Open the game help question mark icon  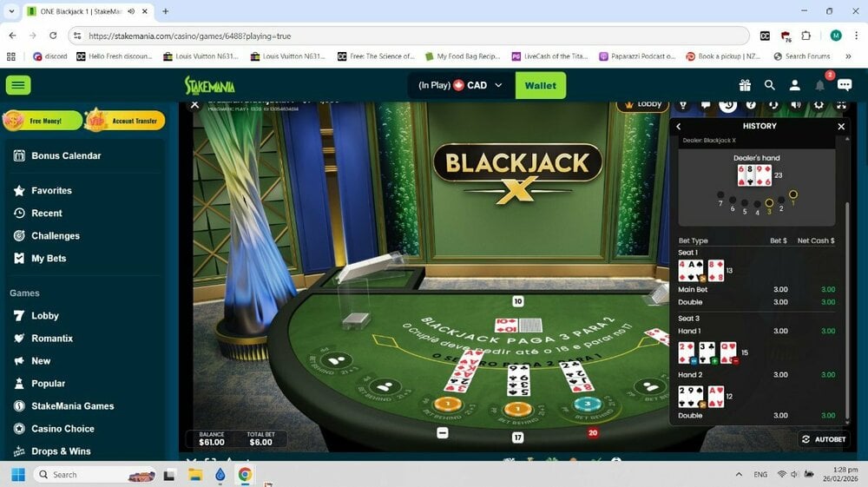coord(751,105)
